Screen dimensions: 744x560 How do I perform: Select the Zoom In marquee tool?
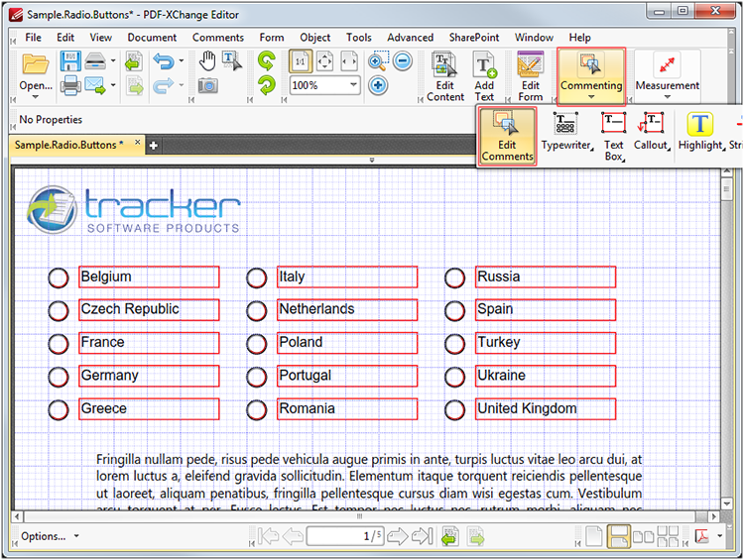[x=378, y=61]
